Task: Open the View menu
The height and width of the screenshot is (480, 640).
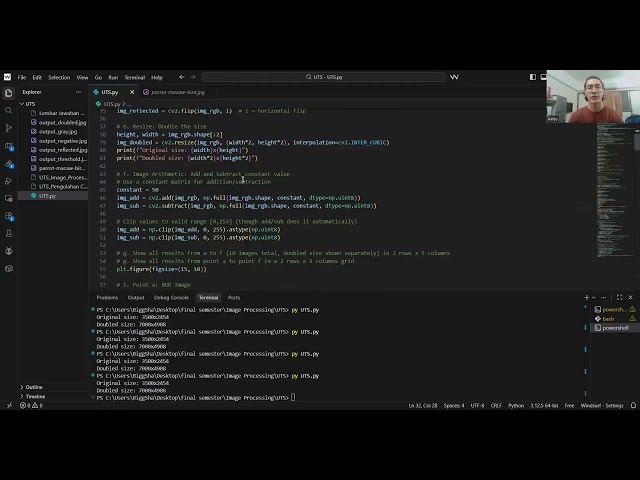Action: click(x=82, y=77)
